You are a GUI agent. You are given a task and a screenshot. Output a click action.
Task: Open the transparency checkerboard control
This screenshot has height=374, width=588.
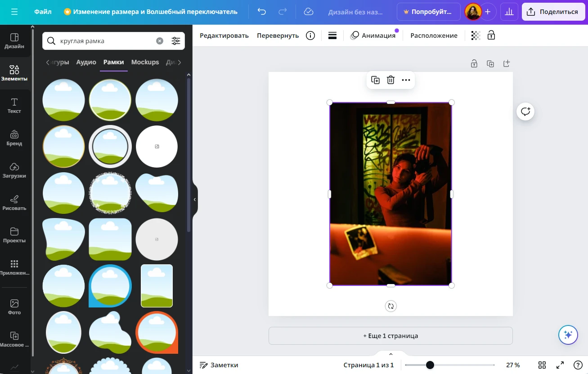(x=476, y=36)
